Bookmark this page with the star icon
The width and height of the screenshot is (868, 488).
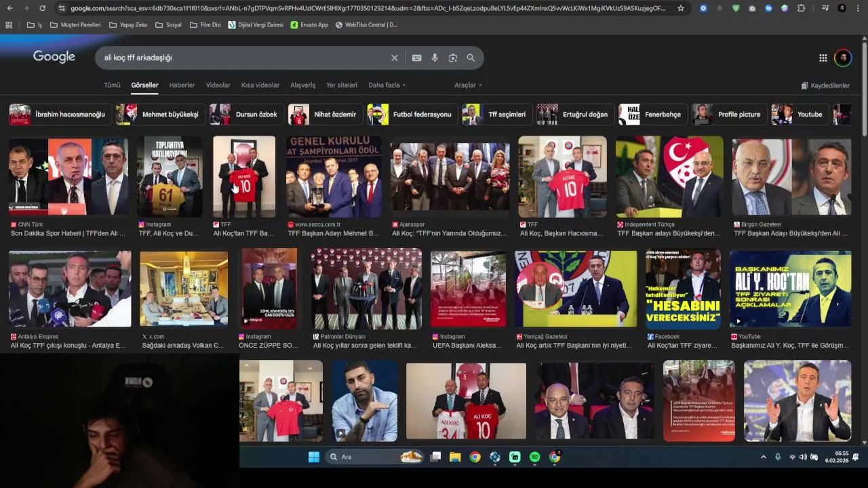coord(681,8)
